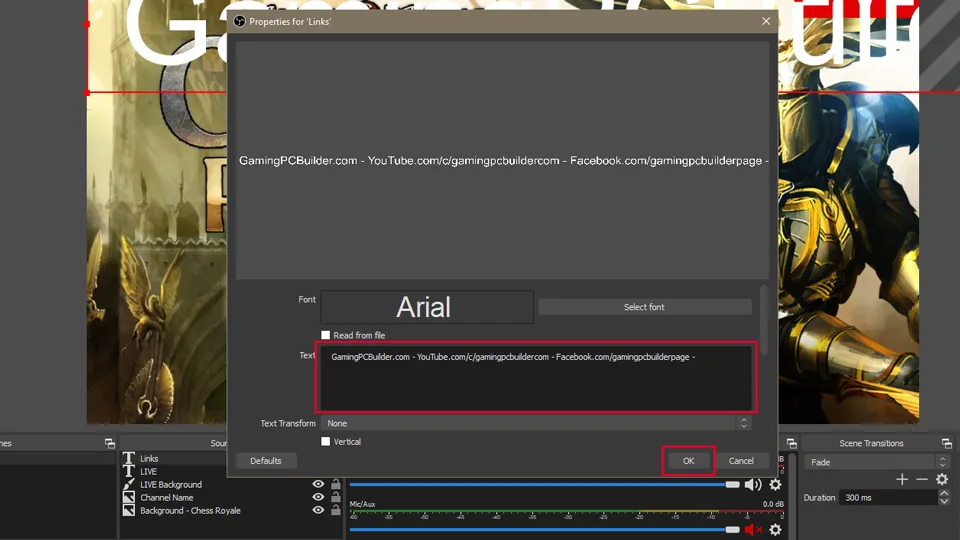The width and height of the screenshot is (960, 540).
Task: Click the text icon of Links source
Action: (129, 458)
